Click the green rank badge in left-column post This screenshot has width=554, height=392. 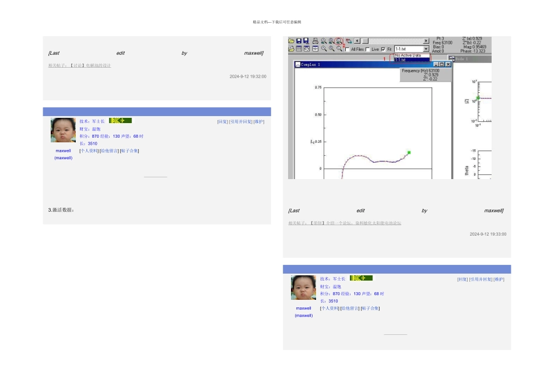coord(121,121)
